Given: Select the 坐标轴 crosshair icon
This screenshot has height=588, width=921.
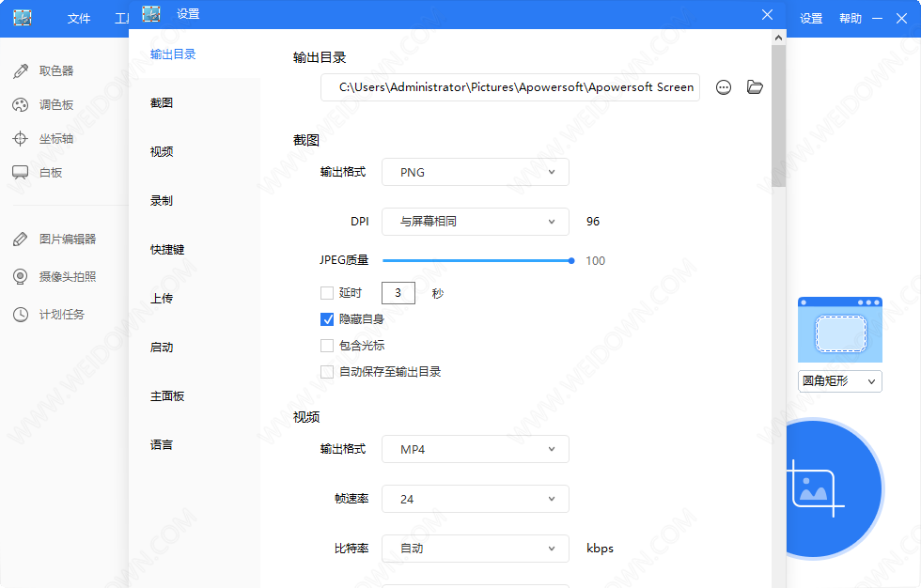Looking at the screenshot, I should point(21,139).
